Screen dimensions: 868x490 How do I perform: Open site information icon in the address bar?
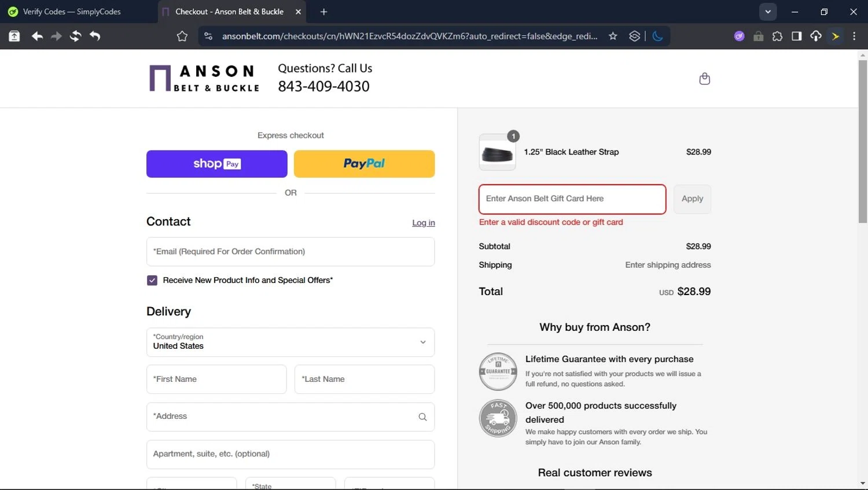[x=208, y=36]
